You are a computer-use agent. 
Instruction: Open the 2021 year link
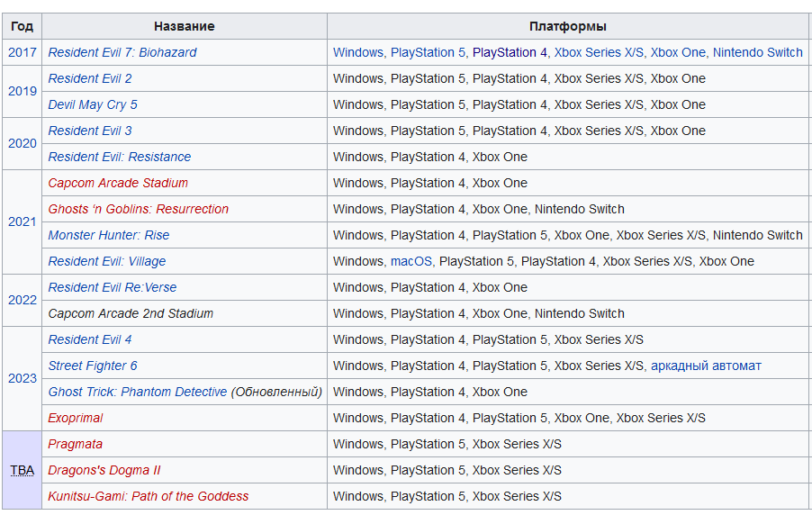coord(23,221)
